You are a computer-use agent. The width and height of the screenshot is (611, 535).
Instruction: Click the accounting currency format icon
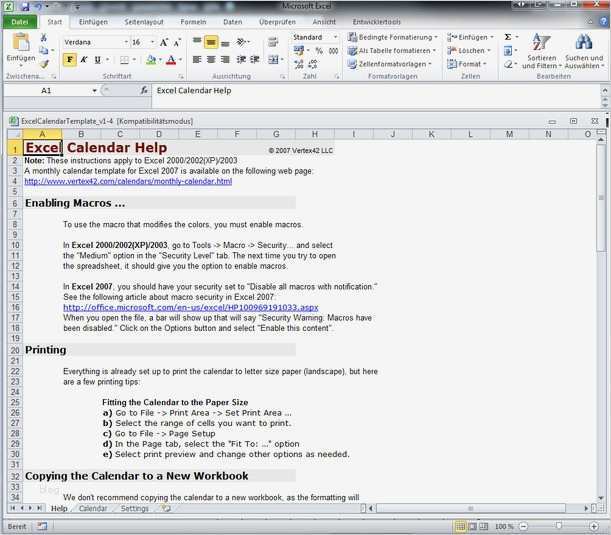tap(299, 50)
